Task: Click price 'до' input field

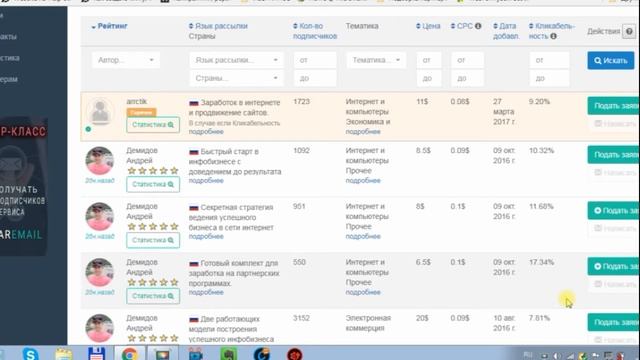Action: click(429, 78)
